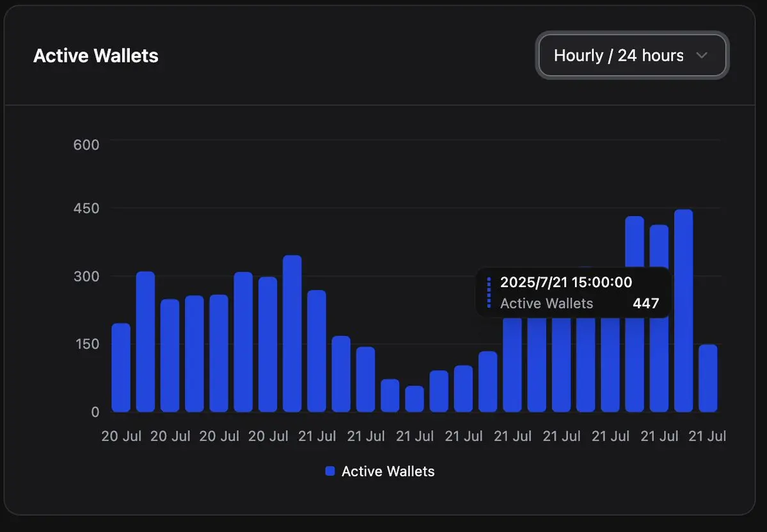Select the very first bar of chart
This screenshot has width=767, height=532.
click(121, 368)
